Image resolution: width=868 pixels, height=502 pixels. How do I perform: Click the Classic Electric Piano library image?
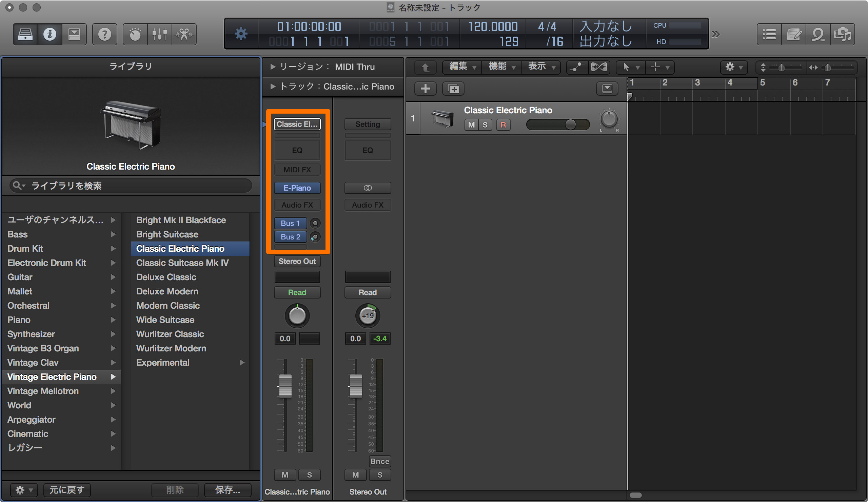point(131,125)
